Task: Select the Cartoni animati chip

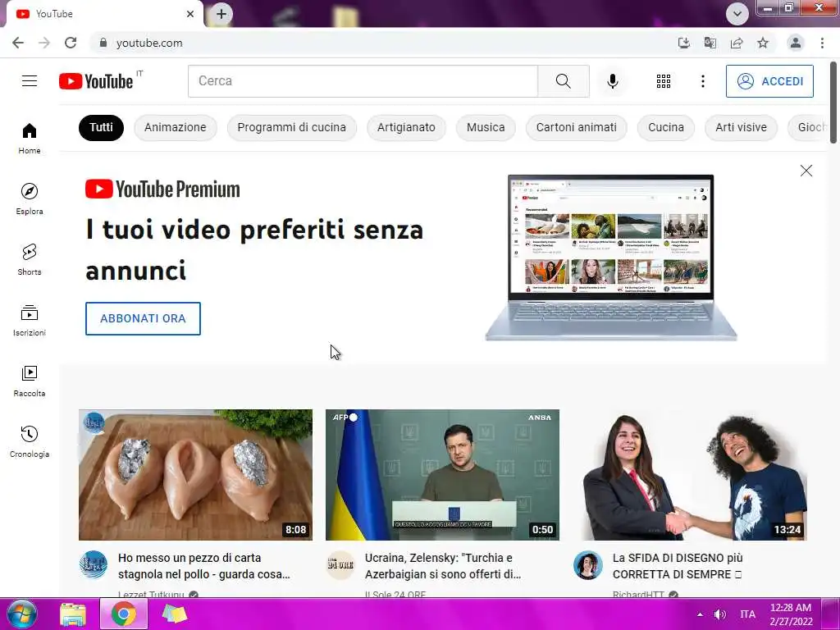Action: pos(577,127)
